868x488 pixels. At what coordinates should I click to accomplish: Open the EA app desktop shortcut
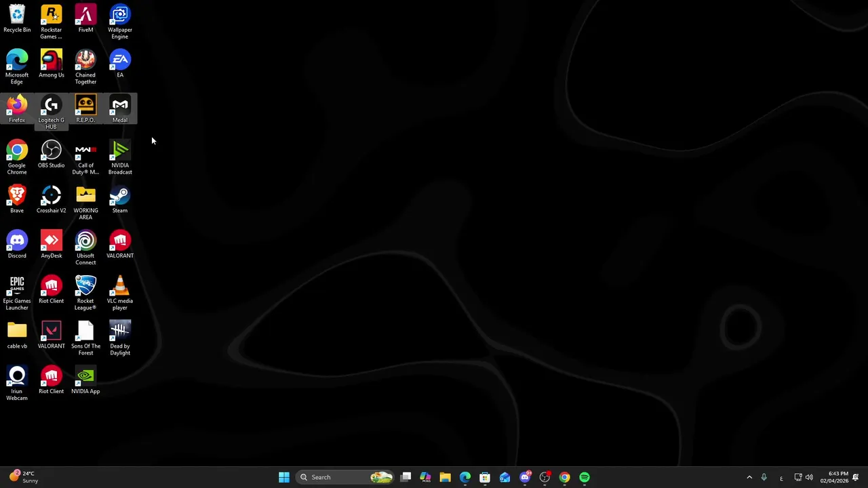click(120, 64)
